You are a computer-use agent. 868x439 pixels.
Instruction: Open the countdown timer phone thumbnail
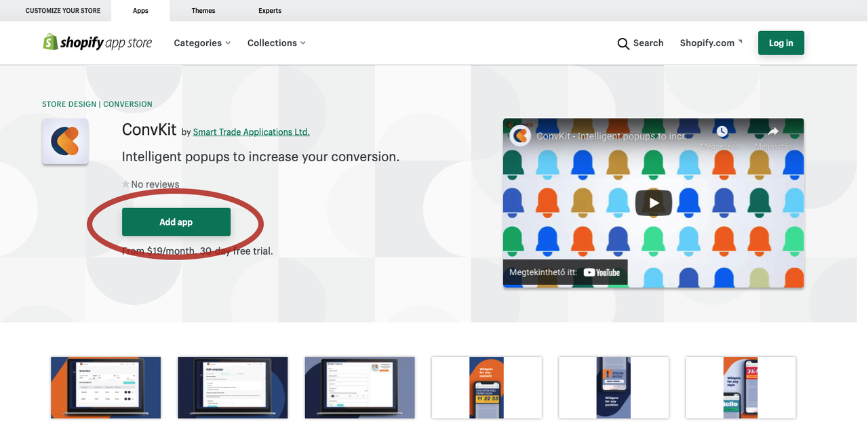487,388
